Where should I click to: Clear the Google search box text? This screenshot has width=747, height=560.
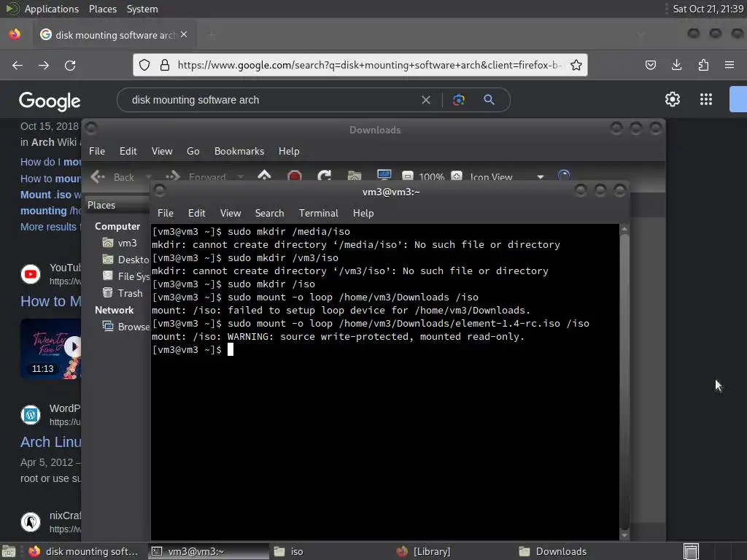tap(426, 100)
